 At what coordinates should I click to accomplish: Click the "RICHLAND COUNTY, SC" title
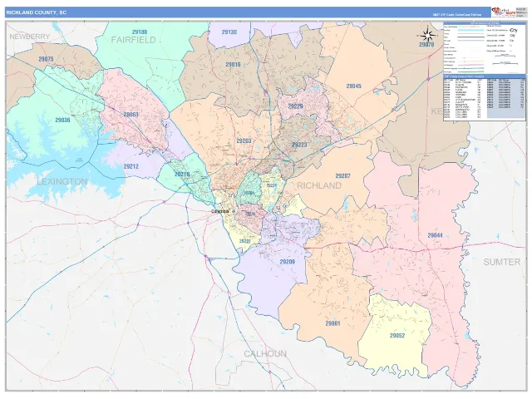tap(37, 12)
